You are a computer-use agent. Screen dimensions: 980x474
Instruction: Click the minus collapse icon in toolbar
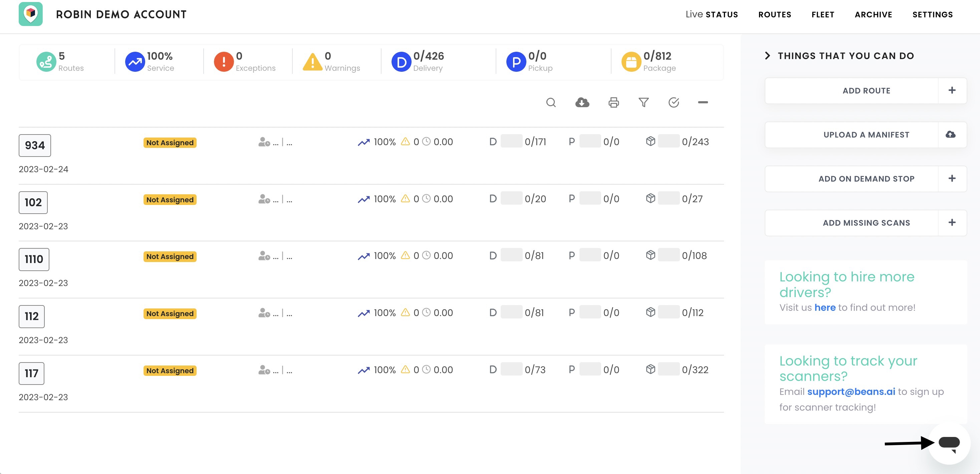[703, 102]
